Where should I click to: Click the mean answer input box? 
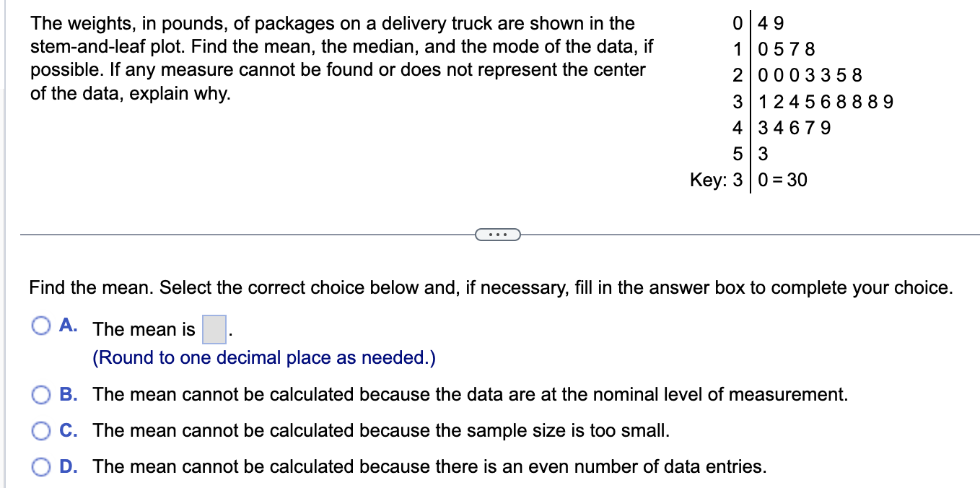214,328
